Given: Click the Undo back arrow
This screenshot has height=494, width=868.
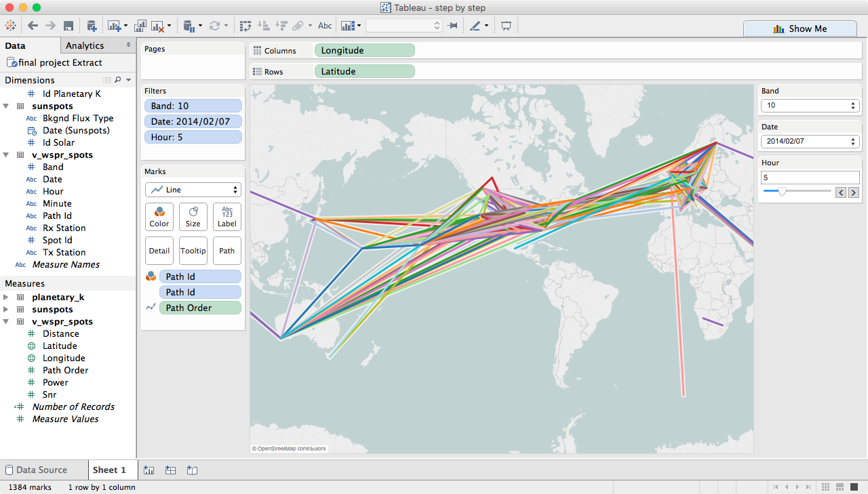Looking at the screenshot, I should point(33,26).
